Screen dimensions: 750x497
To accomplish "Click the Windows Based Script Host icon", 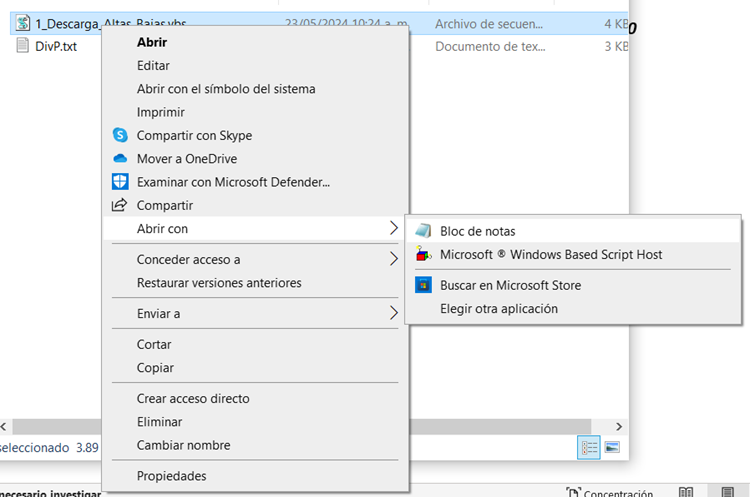I will pos(423,255).
